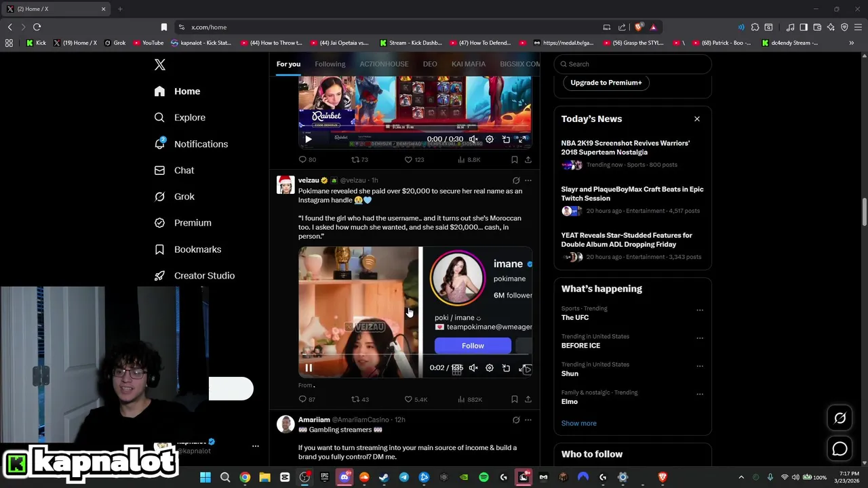Bookmark the post with 8.8K views

(x=514, y=160)
